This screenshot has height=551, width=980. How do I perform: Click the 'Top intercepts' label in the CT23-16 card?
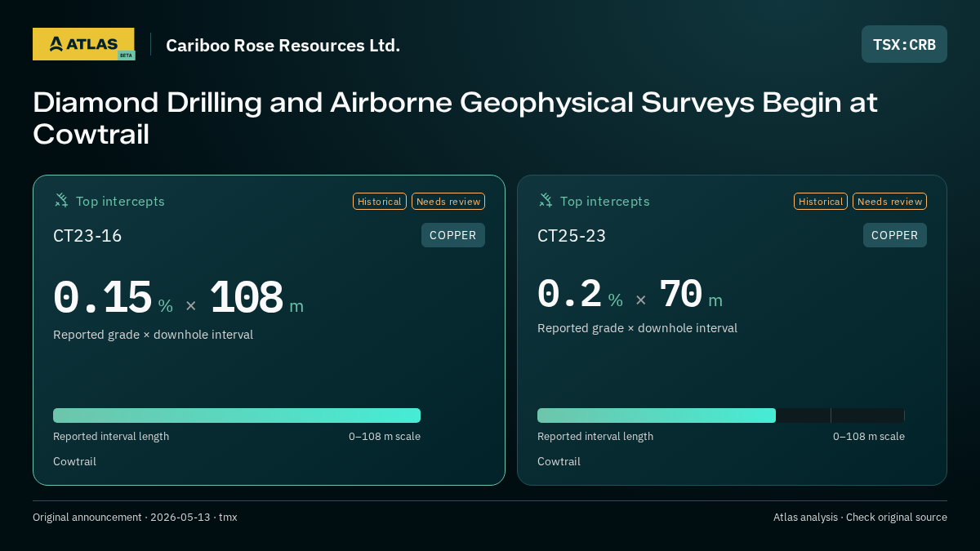120,201
